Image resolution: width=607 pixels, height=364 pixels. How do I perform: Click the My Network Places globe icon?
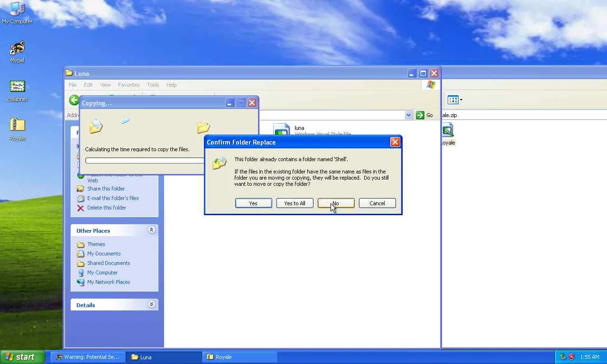(x=81, y=282)
